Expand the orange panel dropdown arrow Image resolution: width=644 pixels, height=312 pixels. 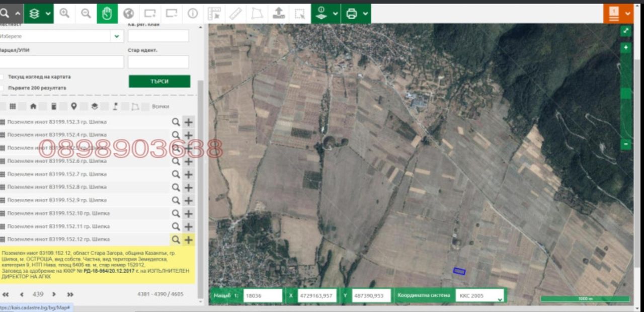coord(628,14)
